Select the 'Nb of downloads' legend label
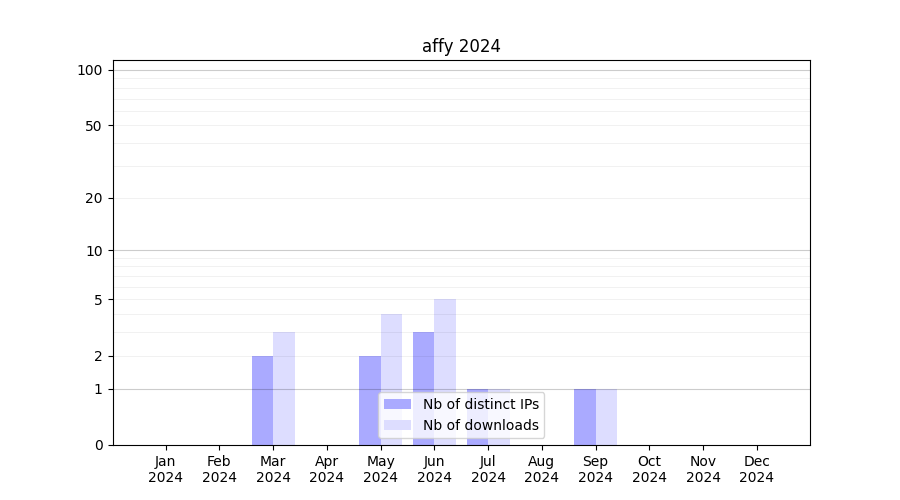The width and height of the screenshot is (900, 500). [x=480, y=425]
